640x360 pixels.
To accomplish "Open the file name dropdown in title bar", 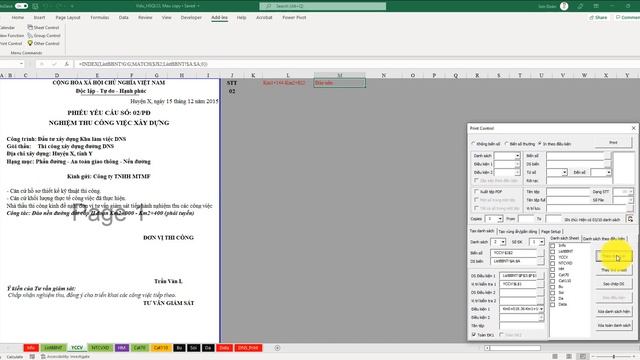I will 198,6.
